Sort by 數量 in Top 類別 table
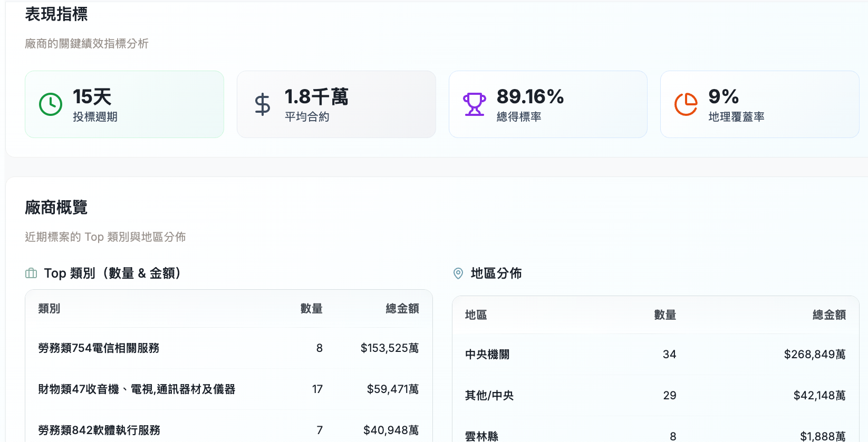This screenshot has width=868, height=442. [x=311, y=309]
